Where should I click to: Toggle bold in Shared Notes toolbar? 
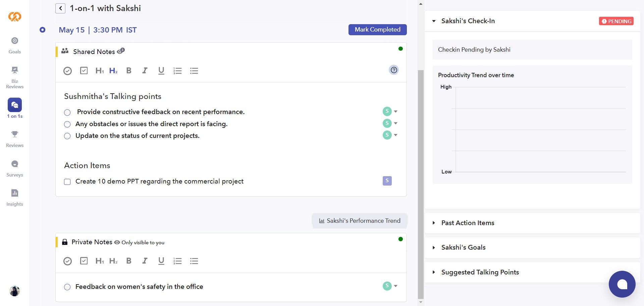click(129, 71)
